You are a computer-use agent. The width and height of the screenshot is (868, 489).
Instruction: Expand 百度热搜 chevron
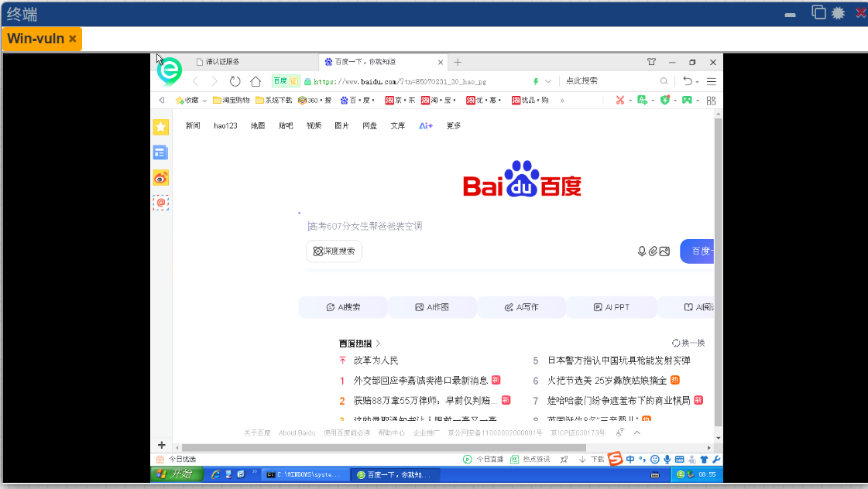pos(378,344)
